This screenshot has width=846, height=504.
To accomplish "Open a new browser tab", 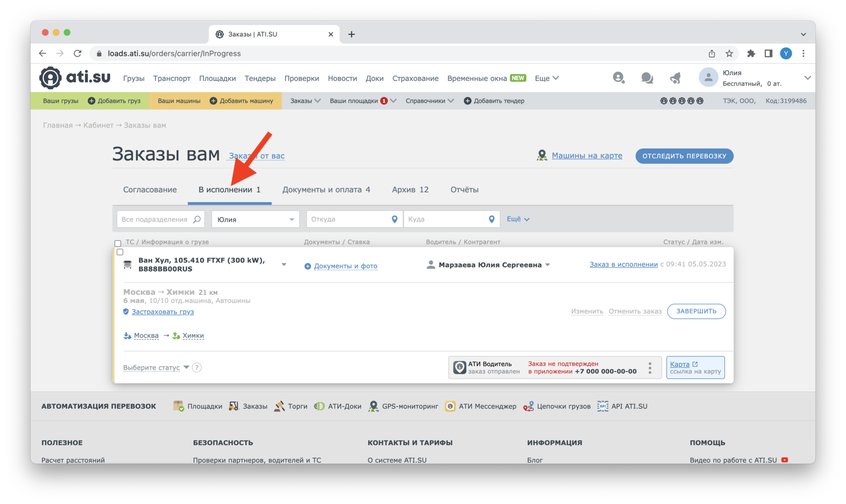I will [351, 34].
